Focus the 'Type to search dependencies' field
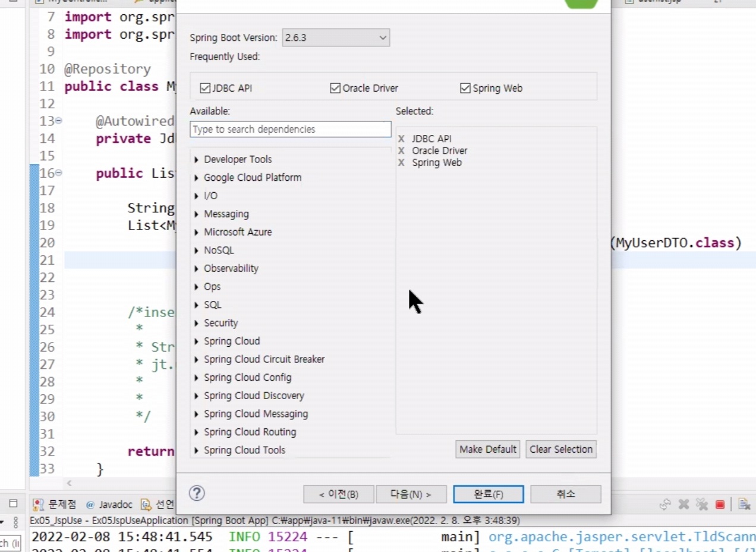The width and height of the screenshot is (756, 552). [291, 129]
